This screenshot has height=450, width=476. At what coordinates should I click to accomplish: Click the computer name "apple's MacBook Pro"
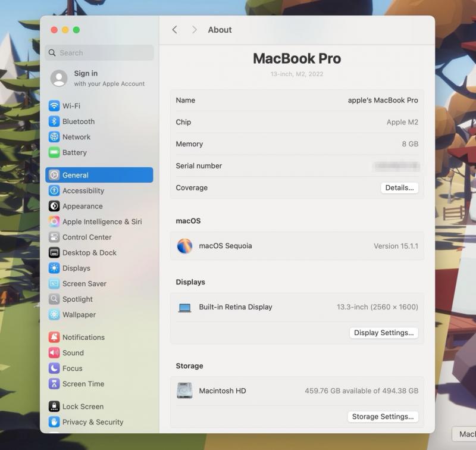coord(383,100)
